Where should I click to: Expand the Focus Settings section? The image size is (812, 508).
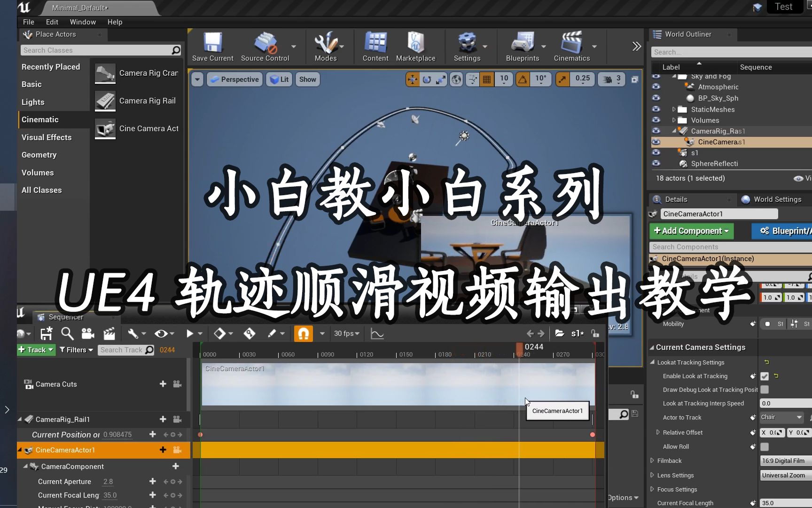[652, 489]
